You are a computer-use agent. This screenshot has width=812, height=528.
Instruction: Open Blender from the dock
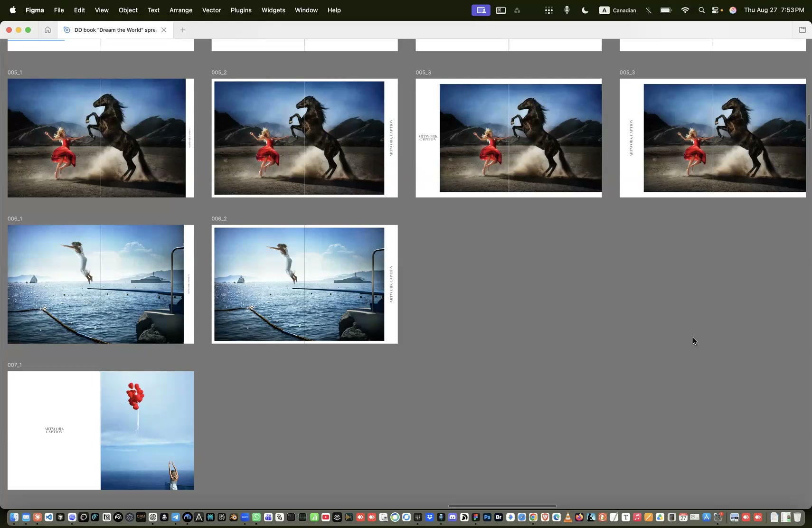(233, 517)
